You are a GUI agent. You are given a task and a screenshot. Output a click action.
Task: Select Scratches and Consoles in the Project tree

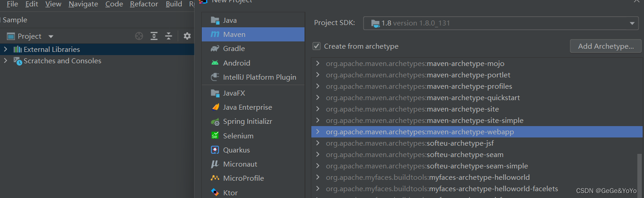(97, 61)
